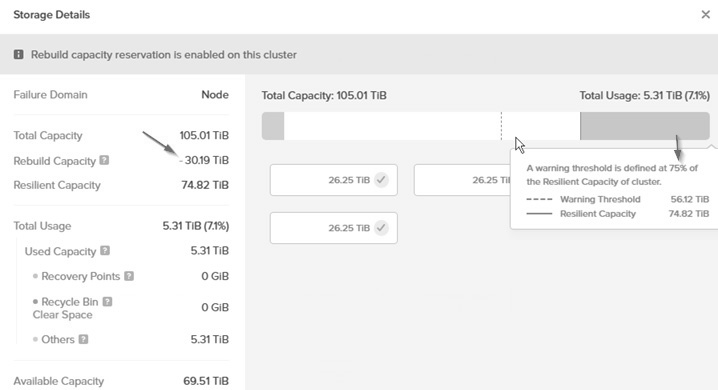Click the 'Available Capacity' label
The height and width of the screenshot is (390, 718).
[x=59, y=381]
